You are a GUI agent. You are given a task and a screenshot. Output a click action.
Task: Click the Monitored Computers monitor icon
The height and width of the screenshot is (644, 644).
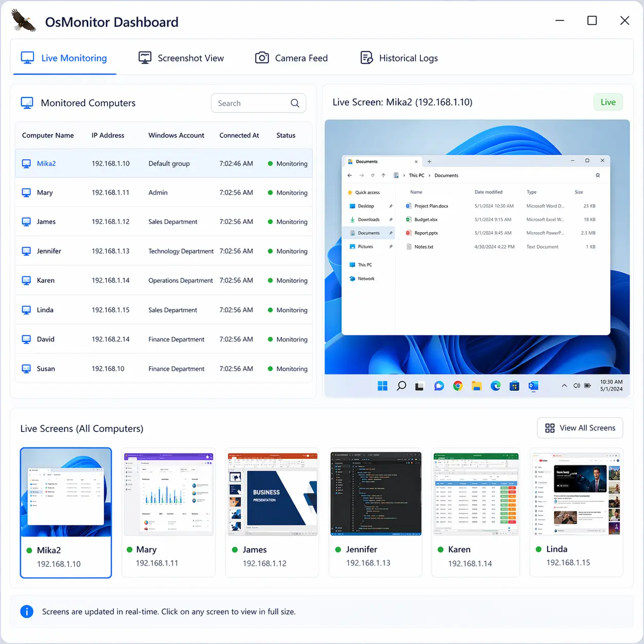27,103
